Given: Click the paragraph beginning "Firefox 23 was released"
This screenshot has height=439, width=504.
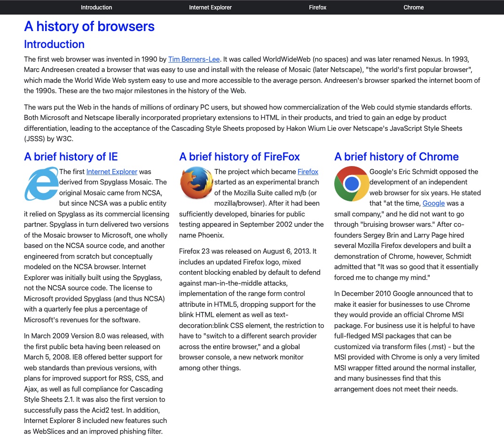Looking at the screenshot, I should pos(252,310).
